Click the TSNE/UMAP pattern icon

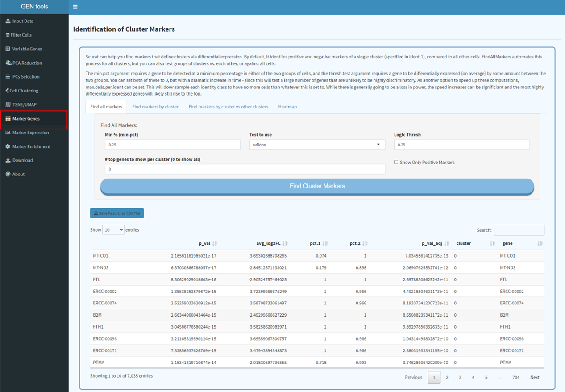8,104
